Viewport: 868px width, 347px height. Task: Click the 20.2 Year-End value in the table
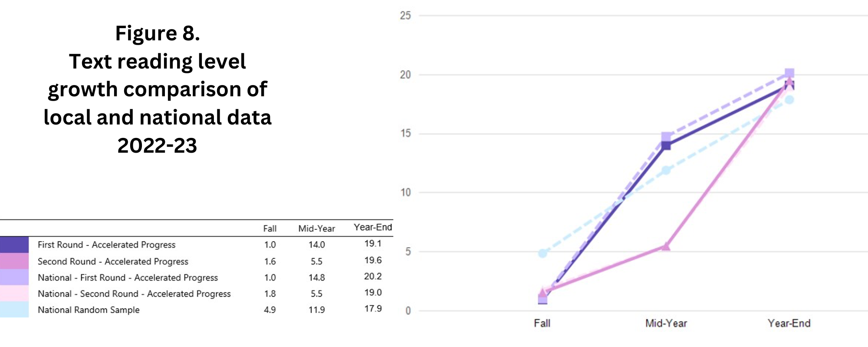(373, 276)
